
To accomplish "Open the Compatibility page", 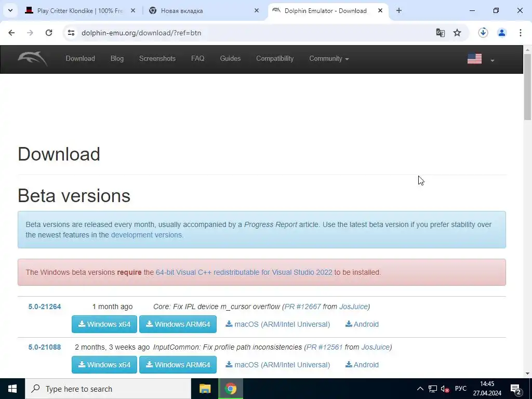I will pyautogui.click(x=275, y=58).
